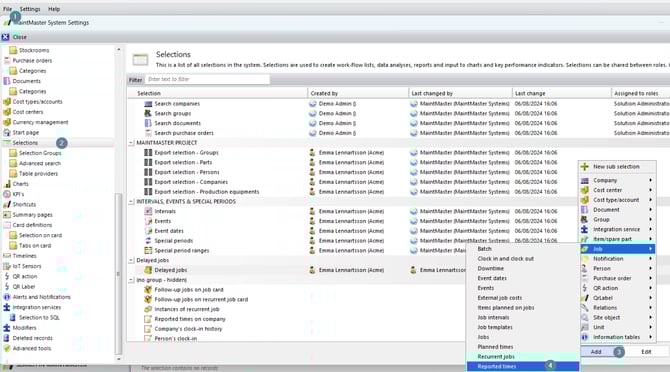This screenshot has height=372, width=670.
Task: Click the sidebar scroll up arrow
Action: [118, 50]
